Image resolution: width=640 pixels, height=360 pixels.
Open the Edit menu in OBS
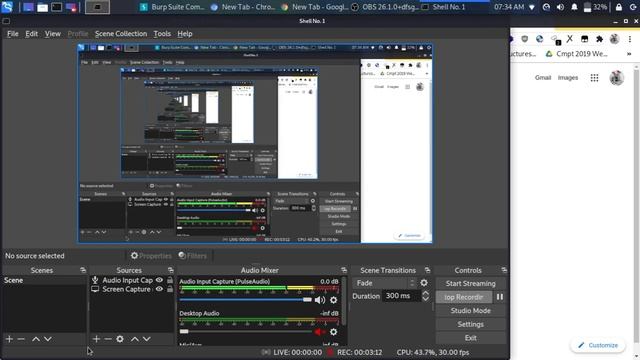31,34
